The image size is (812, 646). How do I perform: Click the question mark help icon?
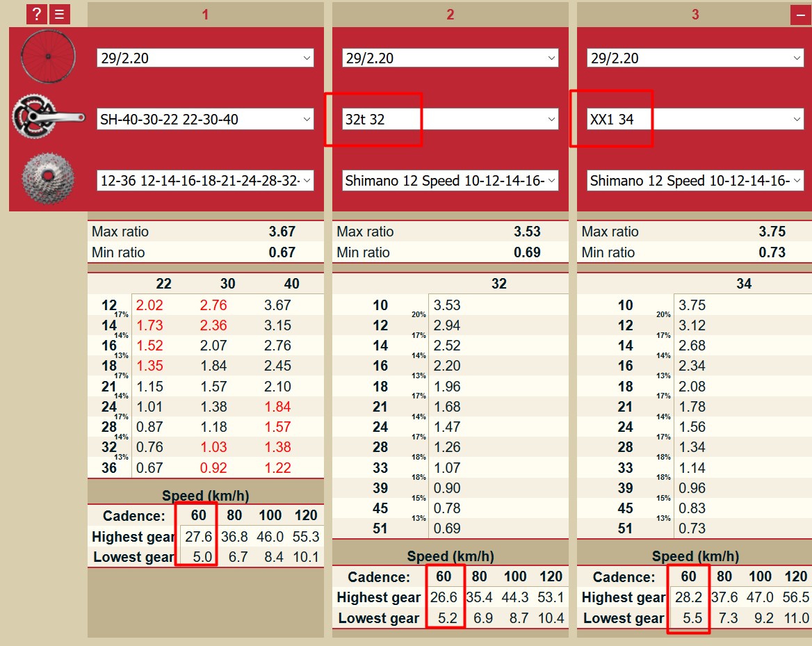tap(36, 14)
